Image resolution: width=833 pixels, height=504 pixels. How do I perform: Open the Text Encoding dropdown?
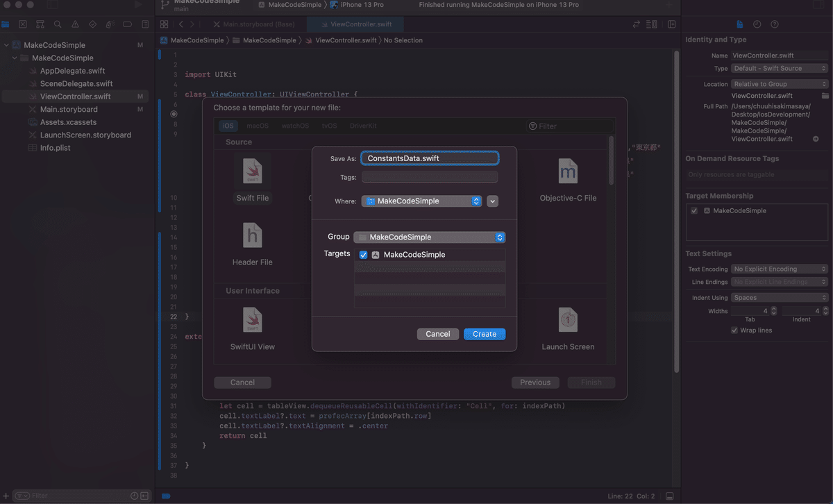pyautogui.click(x=780, y=269)
